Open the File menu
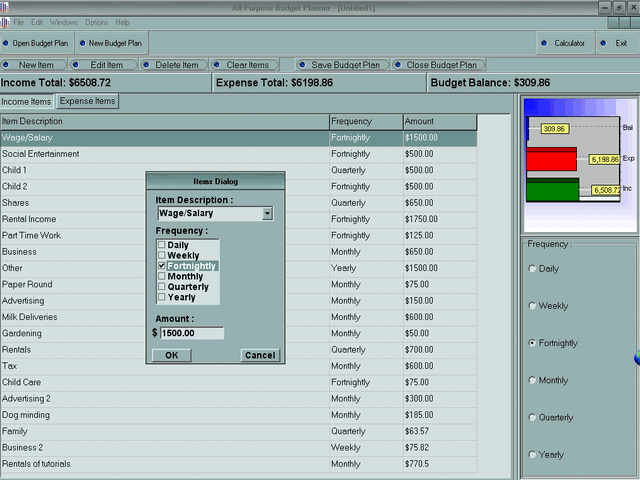This screenshot has height=480, width=640. click(x=19, y=22)
